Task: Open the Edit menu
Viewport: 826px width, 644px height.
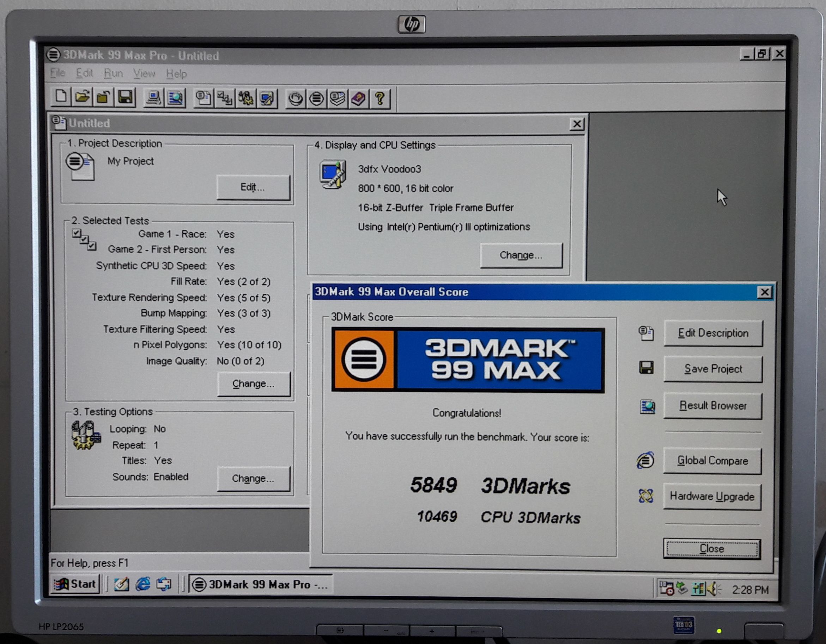Action: pos(84,73)
